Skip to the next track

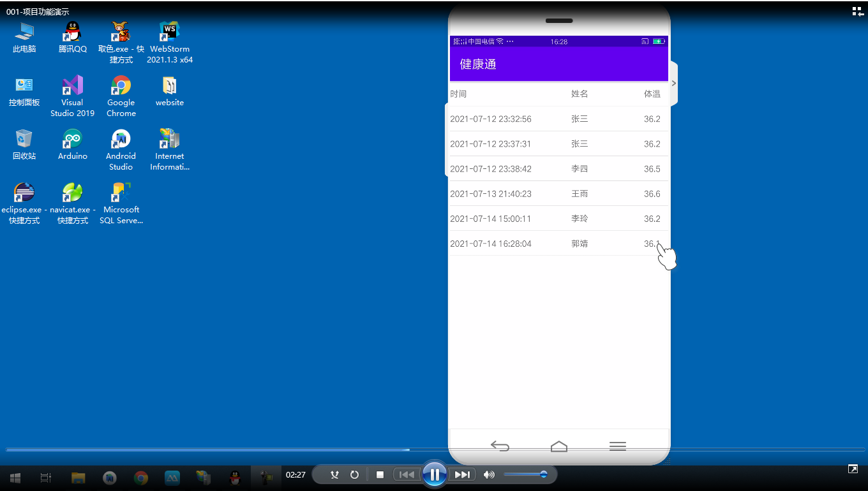pos(462,474)
